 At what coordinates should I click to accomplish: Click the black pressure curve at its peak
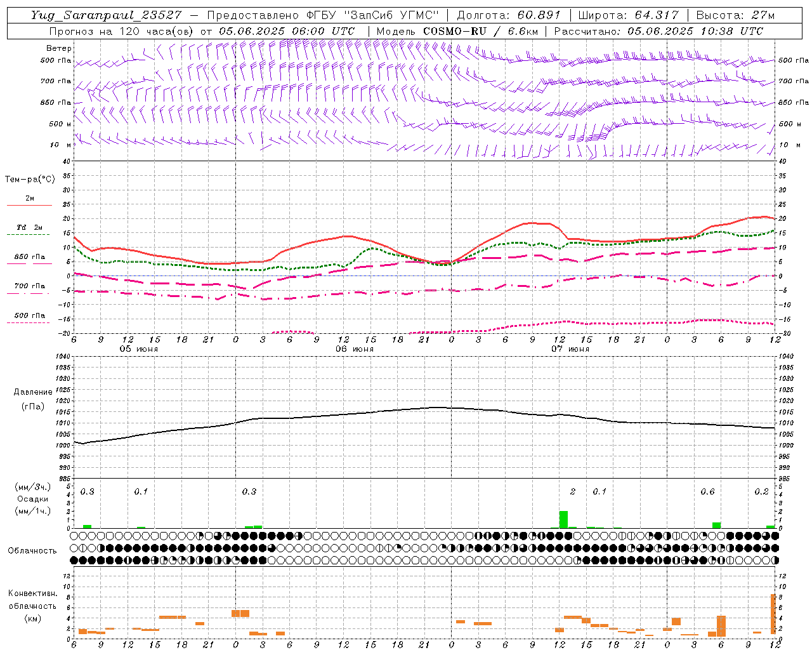(x=438, y=408)
